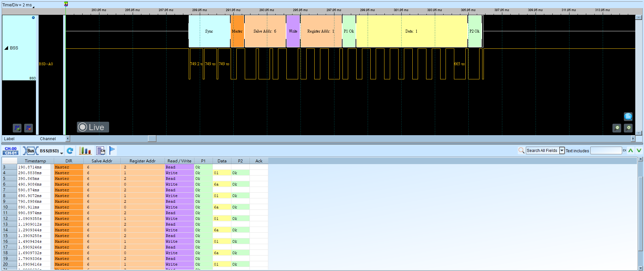Select the row with timestamp 1.0909358s
The height and width of the screenshot is (271, 644).
coord(135,219)
